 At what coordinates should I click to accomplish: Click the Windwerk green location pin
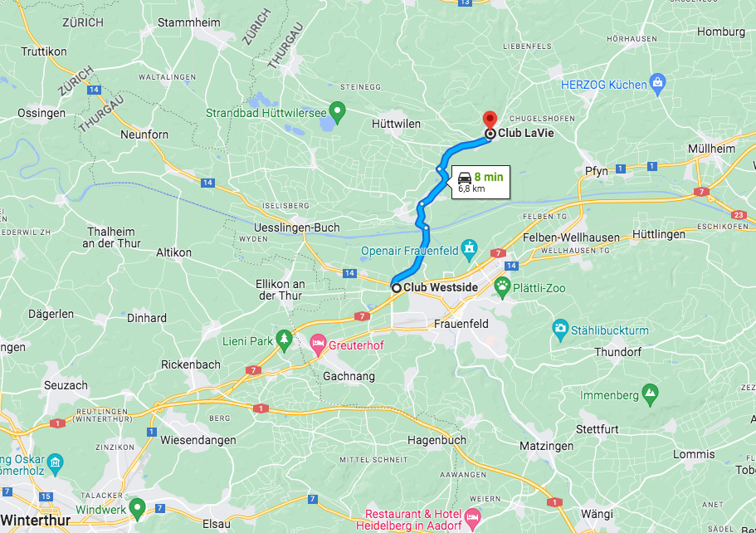138,510
